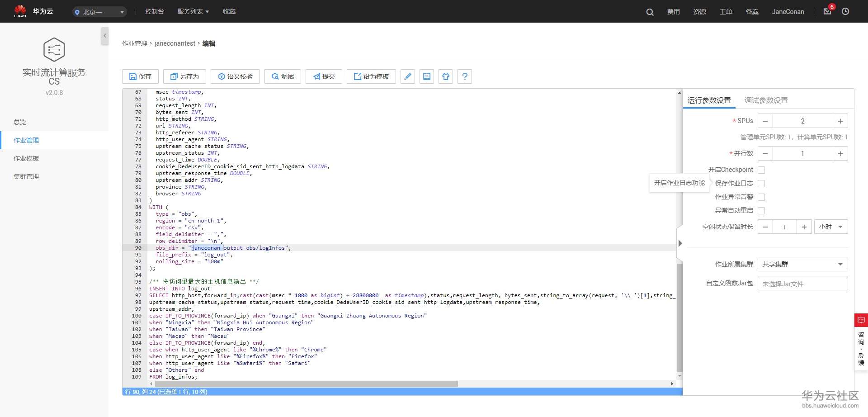Click the INSERT INTO log_out code line
This screenshot has height=417, width=868.
[x=180, y=289]
